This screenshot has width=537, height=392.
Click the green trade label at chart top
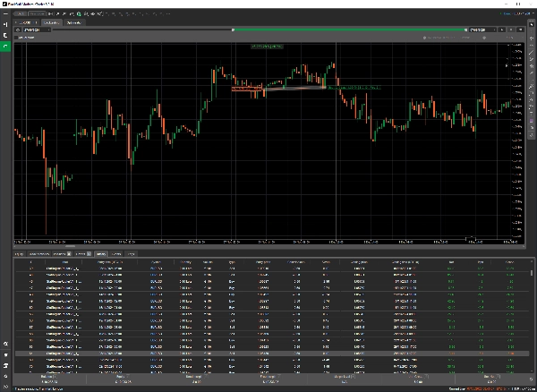point(267,47)
